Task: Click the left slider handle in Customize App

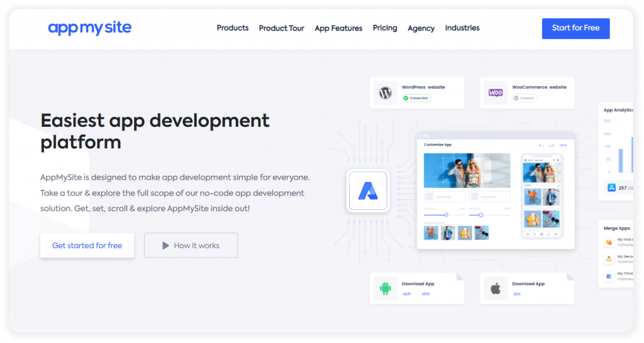Action: (x=446, y=215)
